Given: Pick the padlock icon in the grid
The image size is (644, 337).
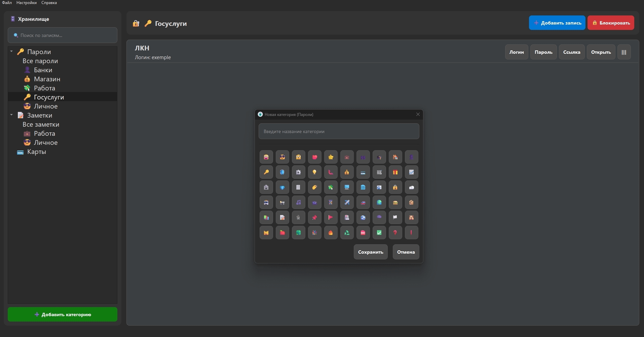Looking at the screenshot, I should click(395, 187).
